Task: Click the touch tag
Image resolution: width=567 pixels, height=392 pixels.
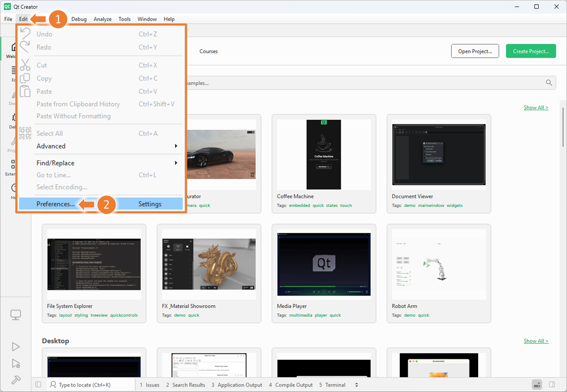Action: tap(346, 205)
